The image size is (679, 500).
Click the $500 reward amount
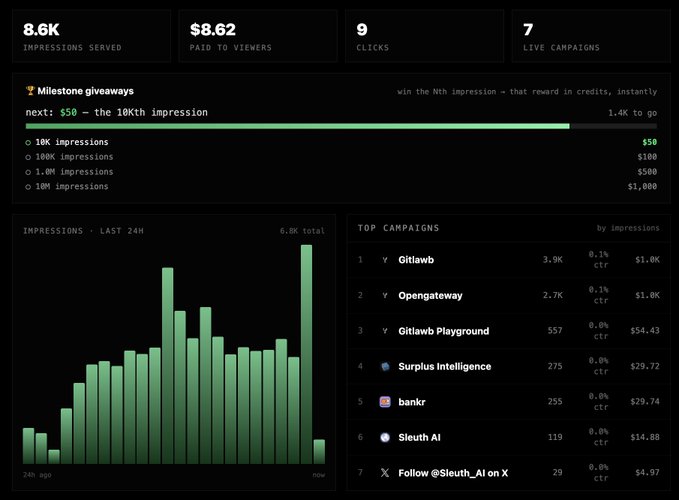[647, 172]
